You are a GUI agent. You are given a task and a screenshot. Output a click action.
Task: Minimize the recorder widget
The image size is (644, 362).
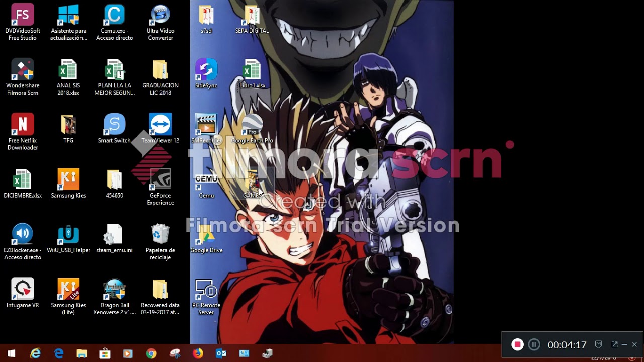624,344
